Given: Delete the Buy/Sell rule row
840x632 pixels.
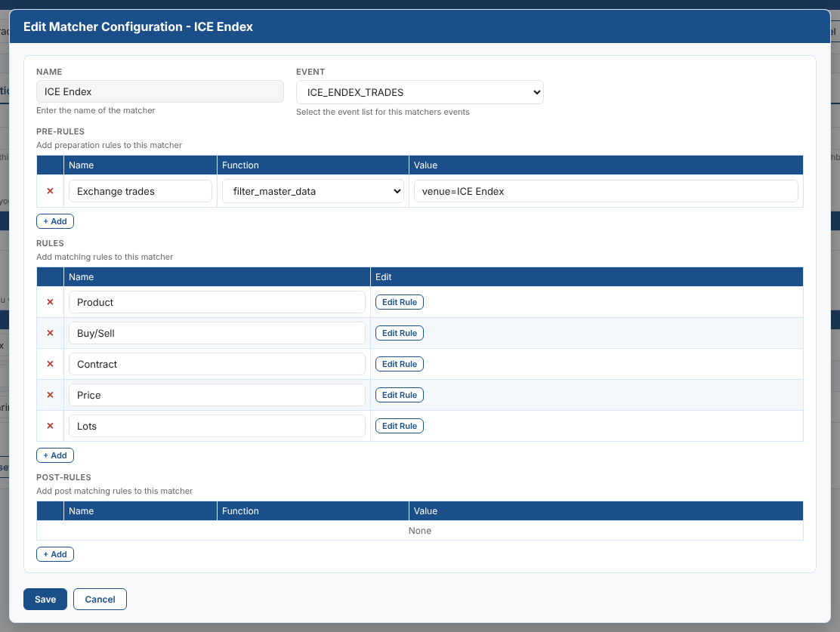Looking at the screenshot, I should (x=51, y=333).
